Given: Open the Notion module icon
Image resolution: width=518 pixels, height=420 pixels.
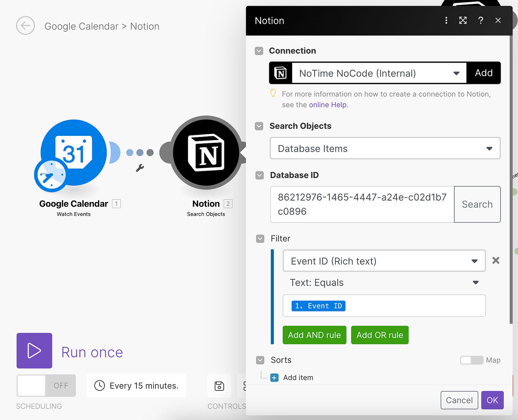Looking at the screenshot, I should (x=206, y=153).
